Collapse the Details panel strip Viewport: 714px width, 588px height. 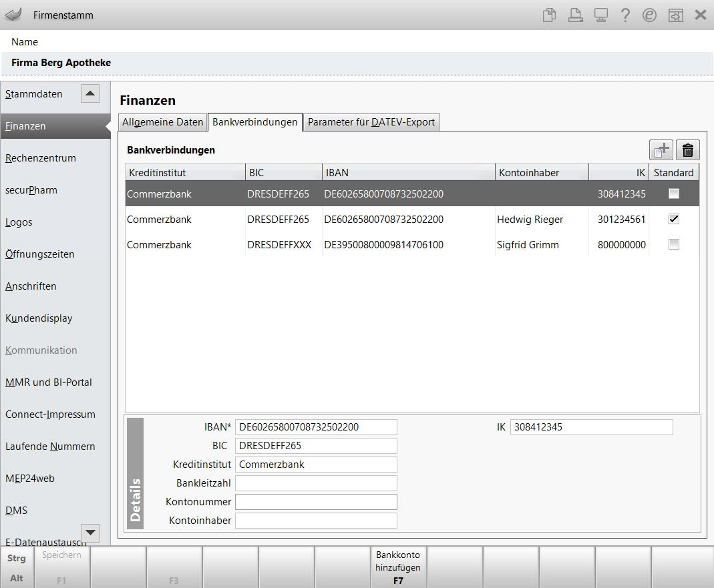click(x=135, y=473)
